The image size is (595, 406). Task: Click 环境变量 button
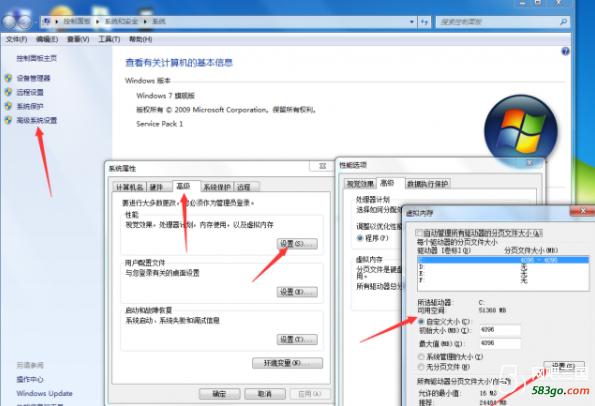coord(287,363)
